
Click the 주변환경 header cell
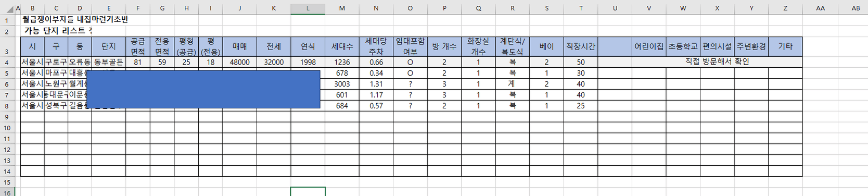point(751,46)
